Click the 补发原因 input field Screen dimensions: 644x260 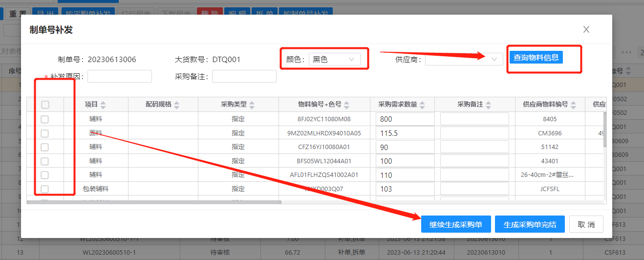point(120,76)
